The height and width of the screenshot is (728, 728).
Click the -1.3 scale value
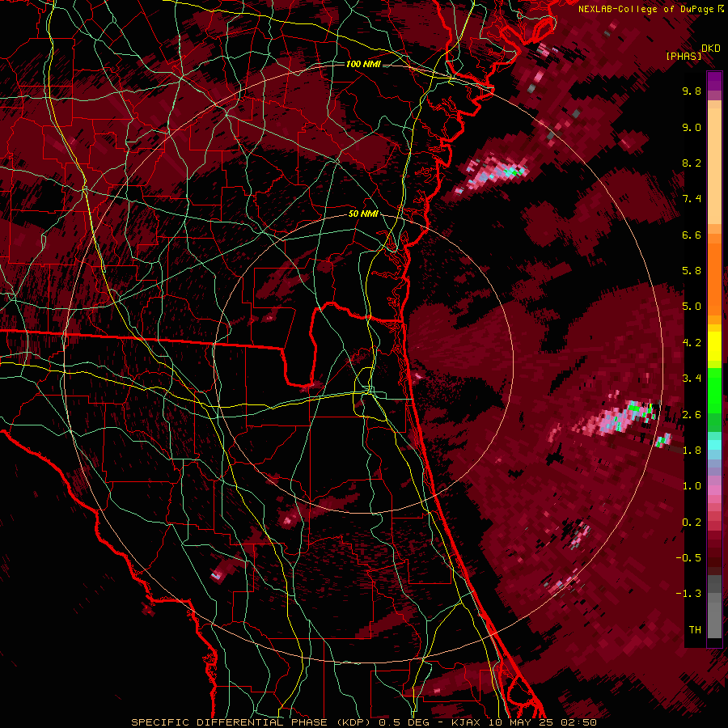pyautogui.click(x=688, y=594)
